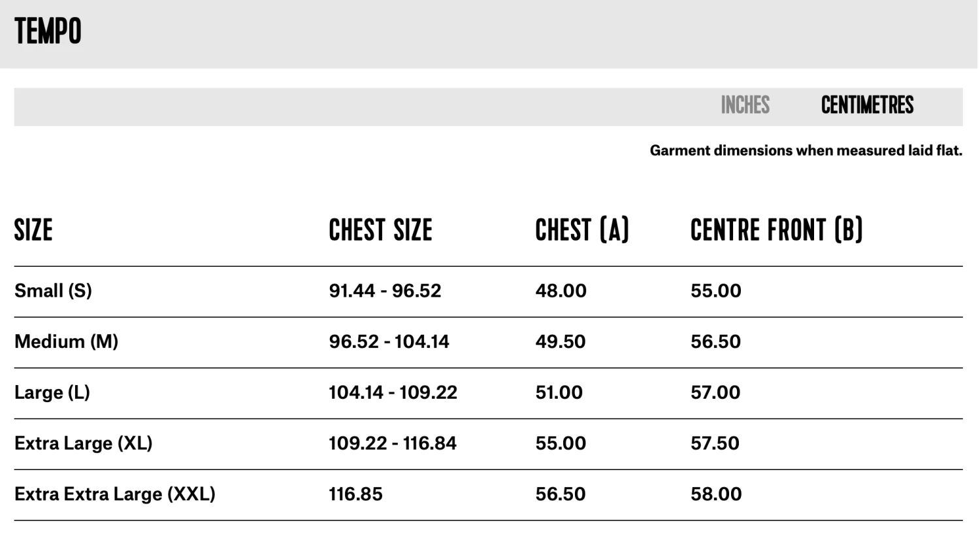Click the 104.14 - 109.22 chest size value
Image resolution: width=980 pixels, height=559 pixels.
pyautogui.click(x=393, y=392)
